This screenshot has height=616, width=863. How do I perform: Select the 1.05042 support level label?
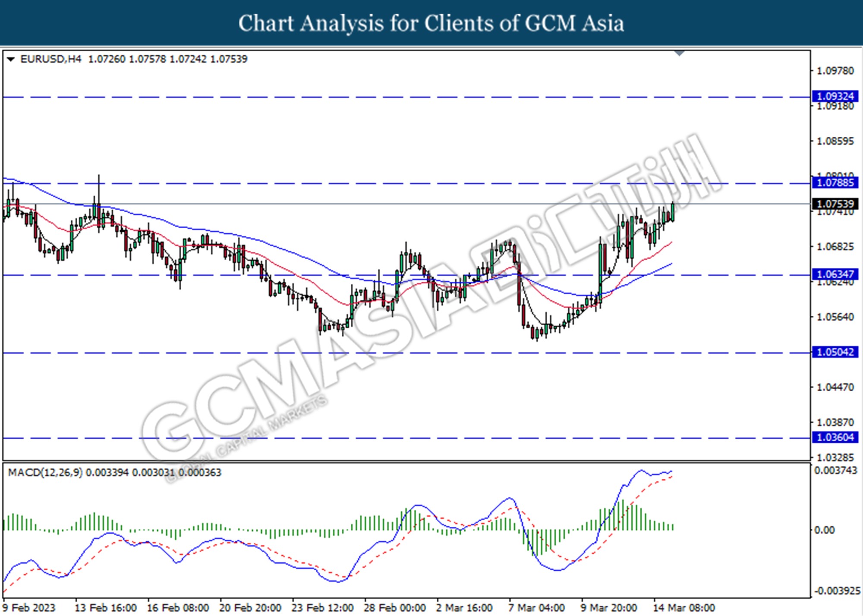coord(835,352)
